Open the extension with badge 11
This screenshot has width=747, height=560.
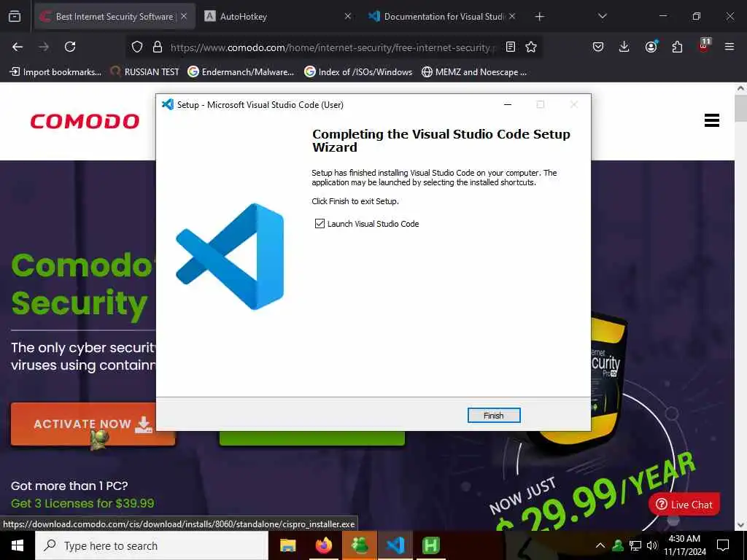point(704,46)
